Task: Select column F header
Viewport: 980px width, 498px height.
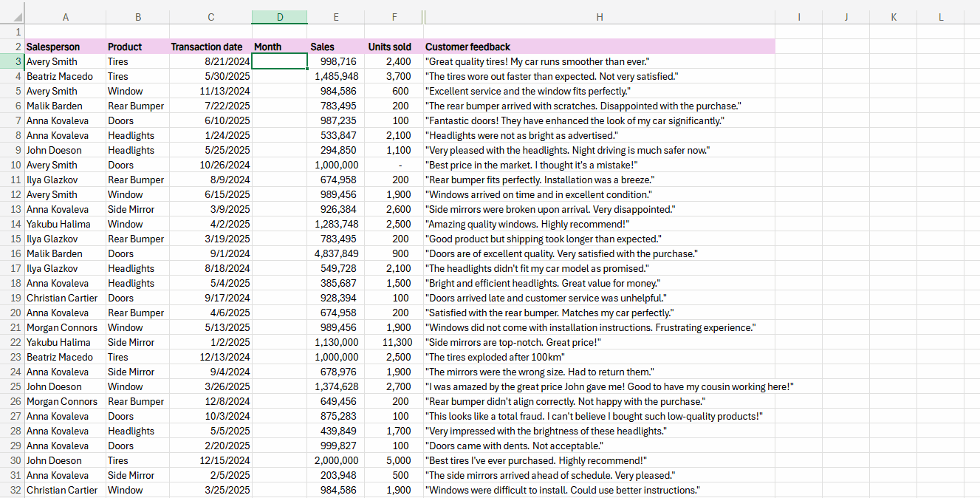Action: 394,17
